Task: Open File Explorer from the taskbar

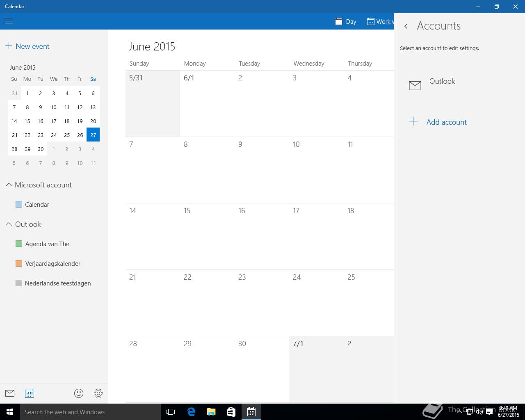Action: point(211,412)
